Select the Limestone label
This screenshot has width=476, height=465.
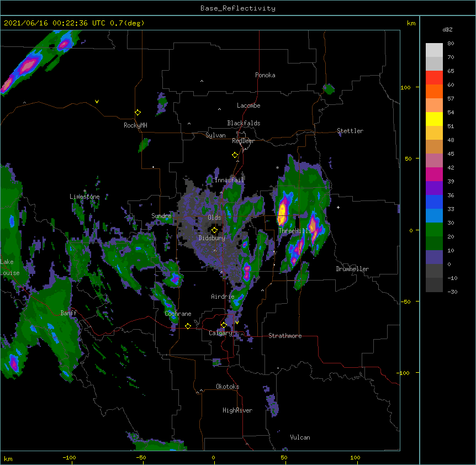coord(84,197)
